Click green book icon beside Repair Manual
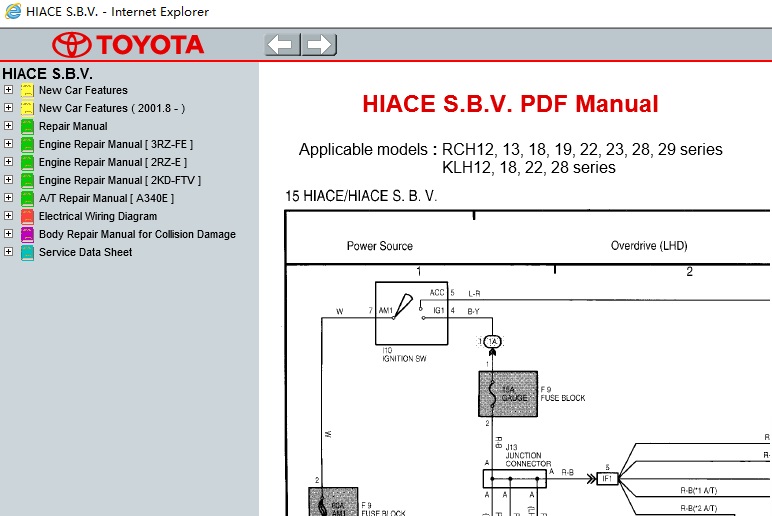The width and height of the screenshot is (772, 516). pos(27,126)
